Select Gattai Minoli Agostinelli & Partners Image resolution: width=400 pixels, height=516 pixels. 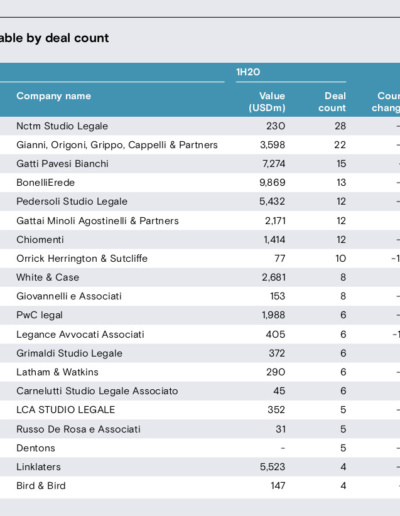tap(98, 221)
